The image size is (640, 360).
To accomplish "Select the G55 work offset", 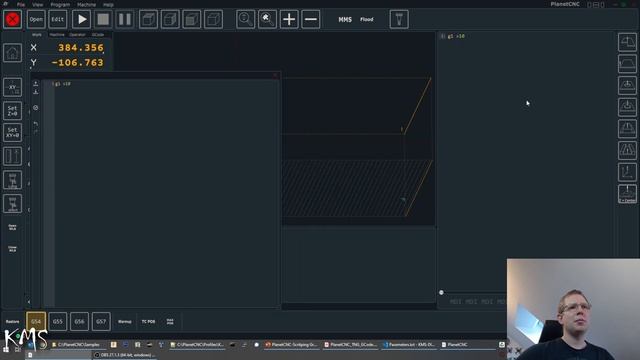I will tap(58, 322).
